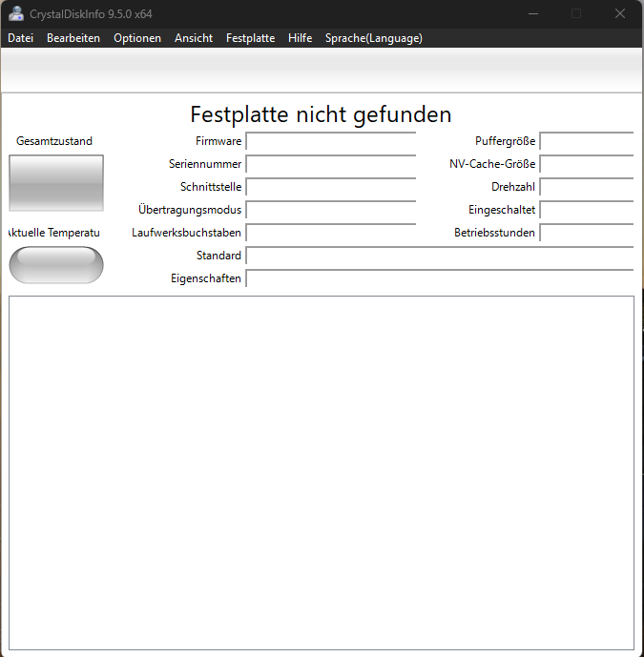The image size is (644, 657).
Task: Click the Firmware value field
Action: (331, 141)
